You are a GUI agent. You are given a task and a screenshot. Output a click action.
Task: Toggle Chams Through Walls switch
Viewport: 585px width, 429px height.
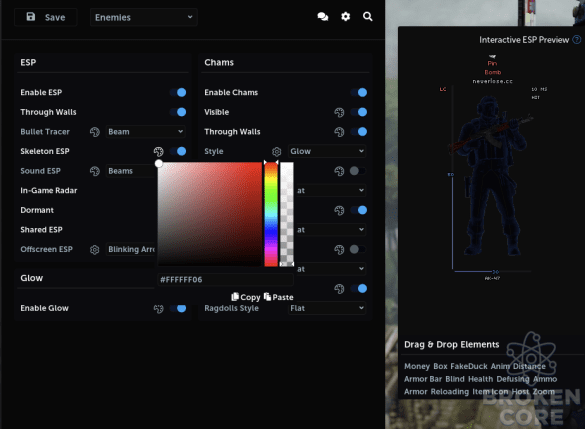click(359, 132)
